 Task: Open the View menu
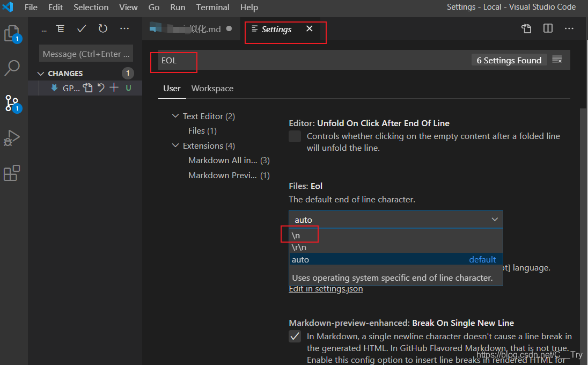coord(128,7)
